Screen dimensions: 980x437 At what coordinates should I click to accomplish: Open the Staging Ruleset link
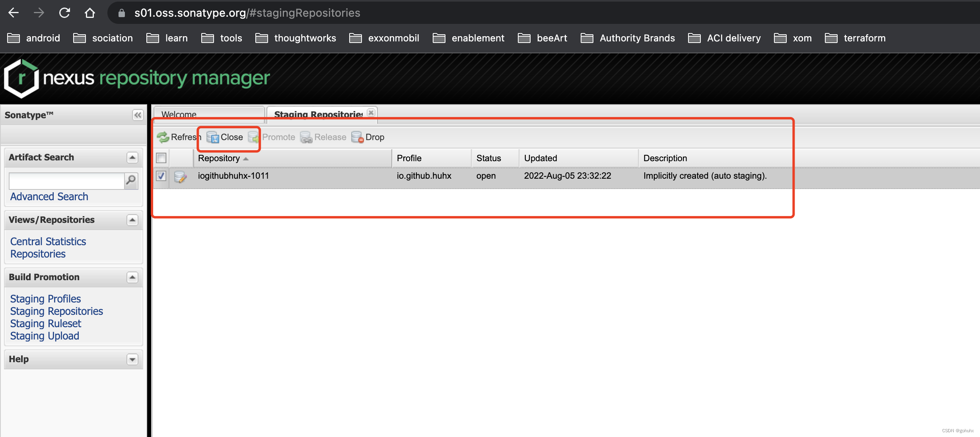point(45,324)
